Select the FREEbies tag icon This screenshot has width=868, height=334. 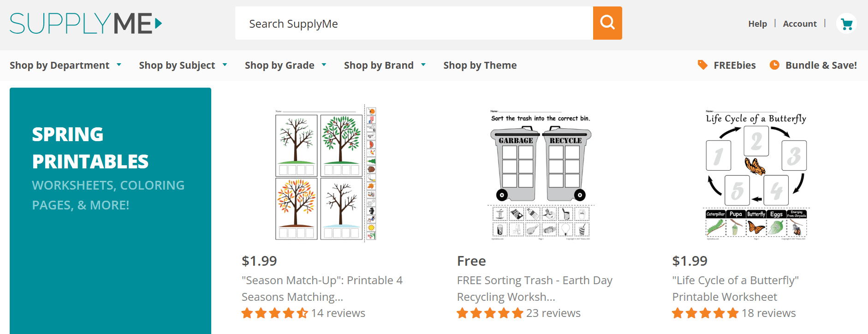click(703, 65)
